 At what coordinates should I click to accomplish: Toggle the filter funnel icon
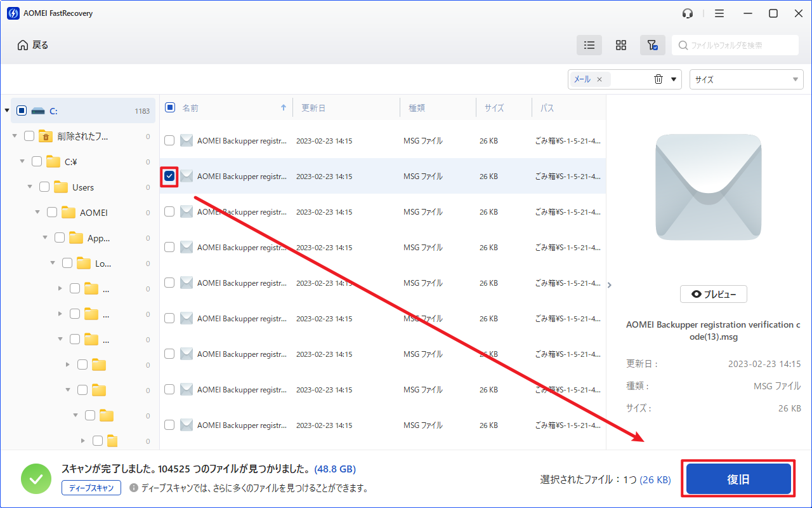click(652, 45)
